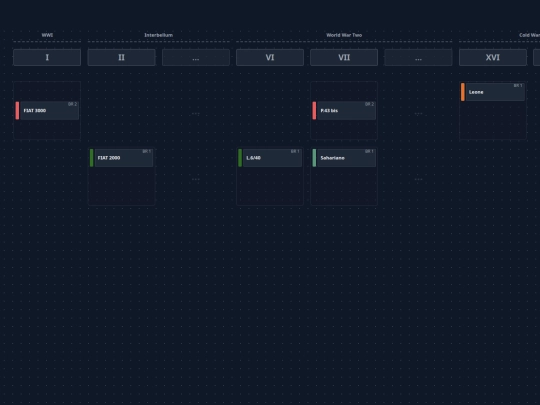Select tier VII column header
This screenshot has width=540, height=405.
point(344,57)
